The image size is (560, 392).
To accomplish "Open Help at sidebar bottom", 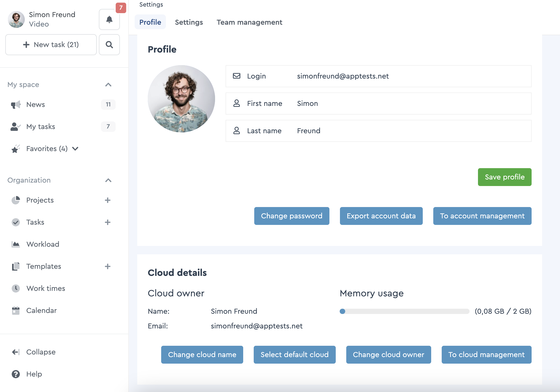I will (x=34, y=374).
